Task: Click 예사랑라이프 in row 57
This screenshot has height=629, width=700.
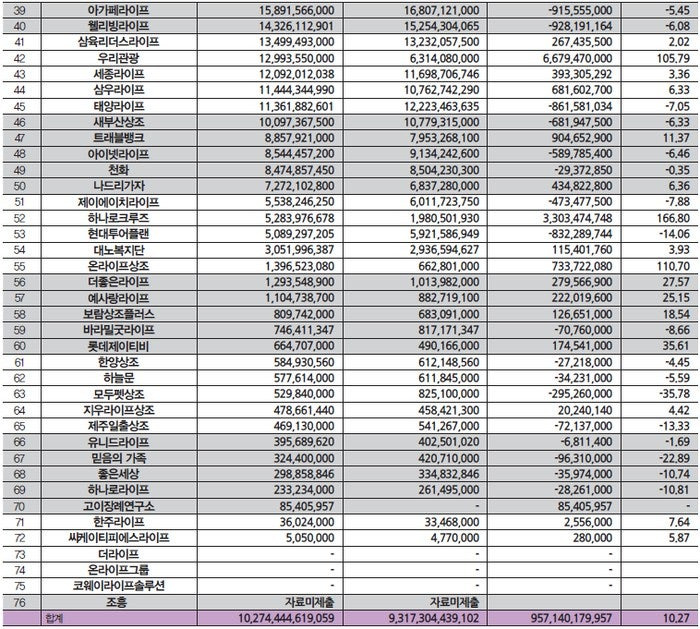Action: tap(118, 298)
